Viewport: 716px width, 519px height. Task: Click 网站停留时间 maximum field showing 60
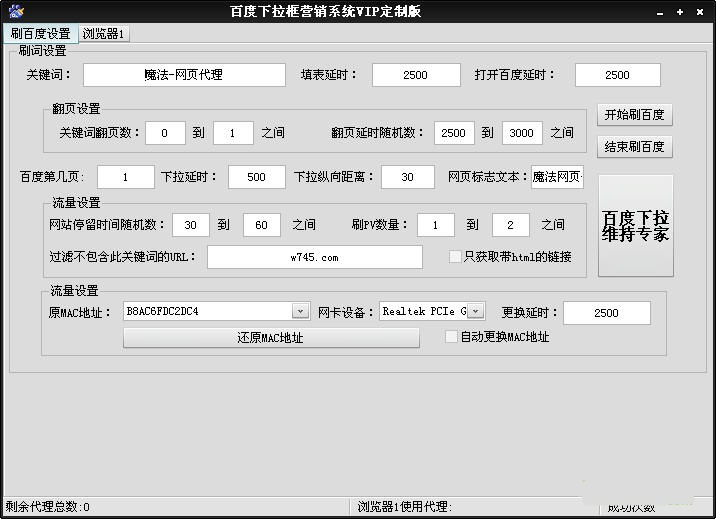pyautogui.click(x=262, y=225)
